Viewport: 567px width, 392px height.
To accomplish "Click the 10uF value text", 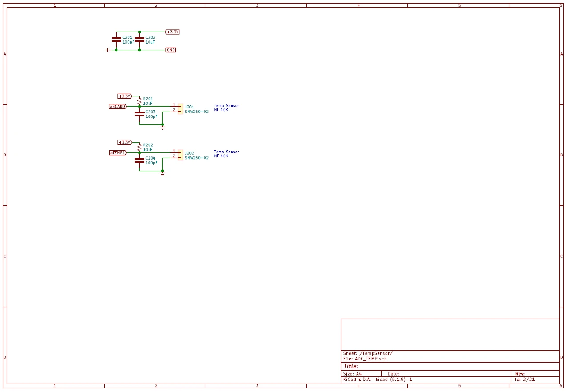I will point(150,42).
